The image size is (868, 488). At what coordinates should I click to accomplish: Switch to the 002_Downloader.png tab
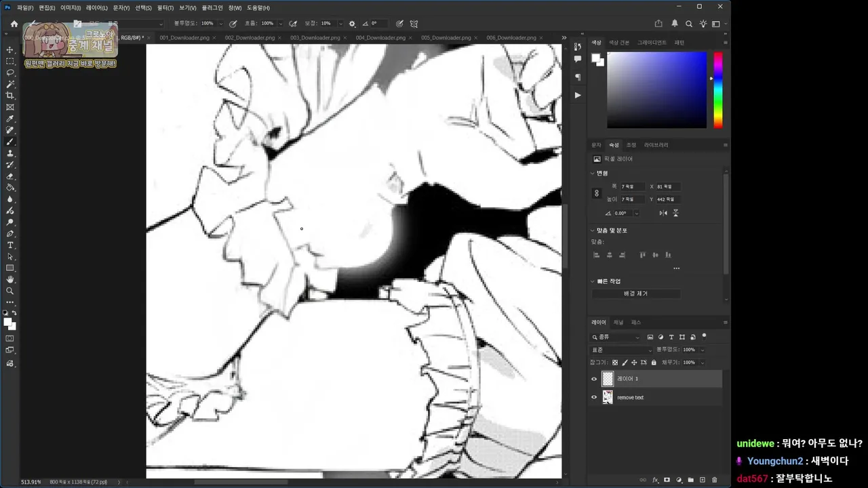tap(250, 38)
